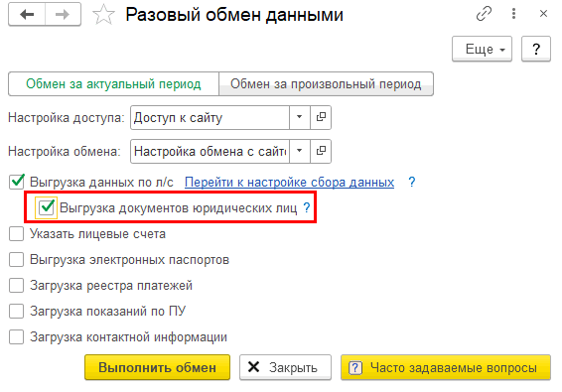
Task: Enable Указать лицевые счета checkbox
Action: 17,234
